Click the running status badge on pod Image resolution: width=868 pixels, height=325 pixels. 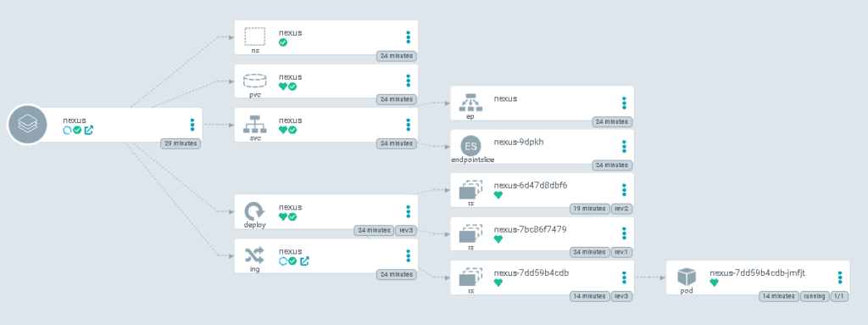click(x=815, y=296)
